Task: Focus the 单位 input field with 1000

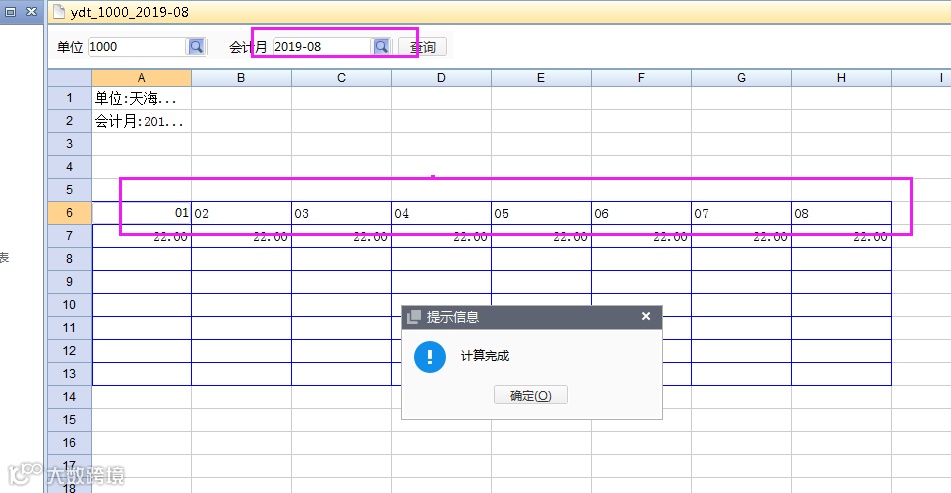Action: point(137,47)
